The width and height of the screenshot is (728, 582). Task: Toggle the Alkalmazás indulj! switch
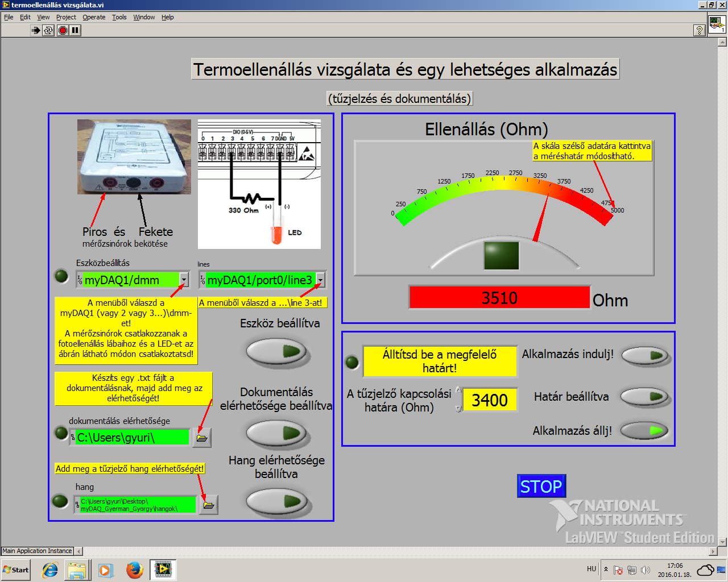[x=644, y=356]
